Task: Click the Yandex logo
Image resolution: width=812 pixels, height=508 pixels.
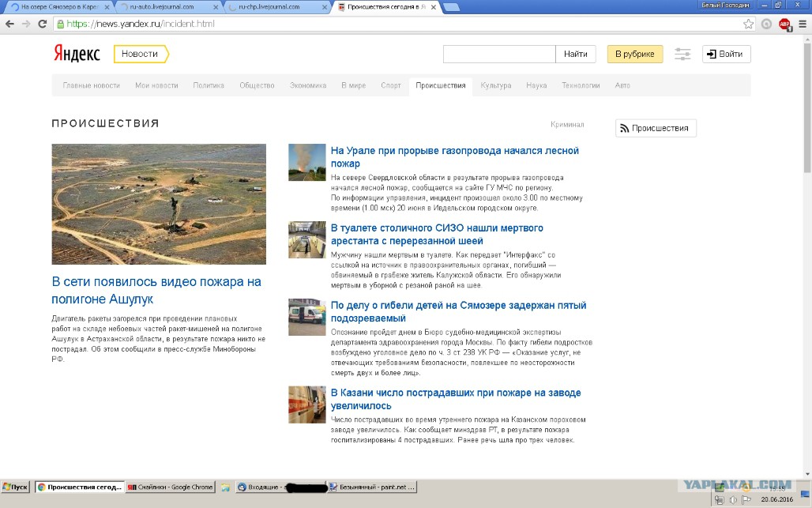Action: 77,54
